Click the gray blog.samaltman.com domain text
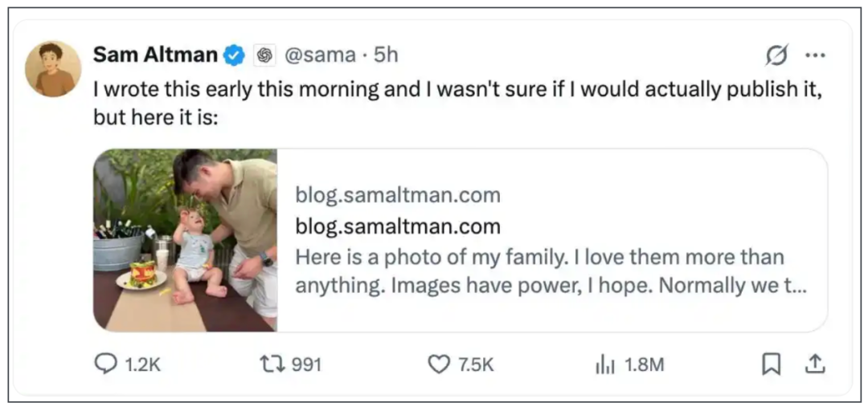 (x=398, y=195)
